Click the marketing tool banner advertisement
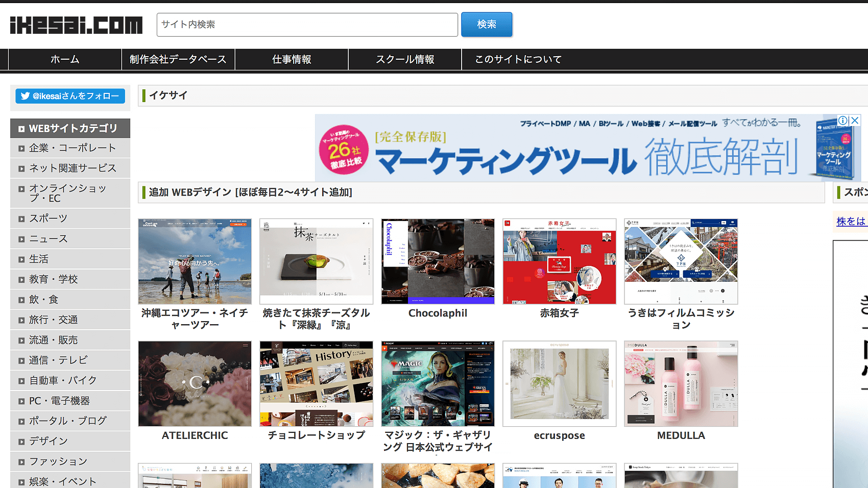Viewport: 868px width, 488px height. pyautogui.click(x=588, y=148)
